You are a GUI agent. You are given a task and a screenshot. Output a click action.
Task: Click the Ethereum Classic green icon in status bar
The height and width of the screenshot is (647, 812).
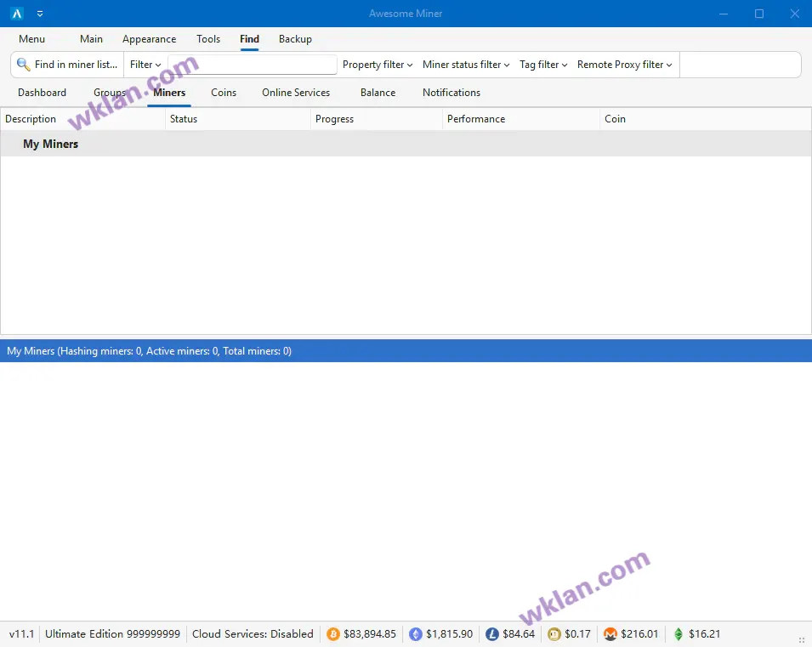coord(679,634)
